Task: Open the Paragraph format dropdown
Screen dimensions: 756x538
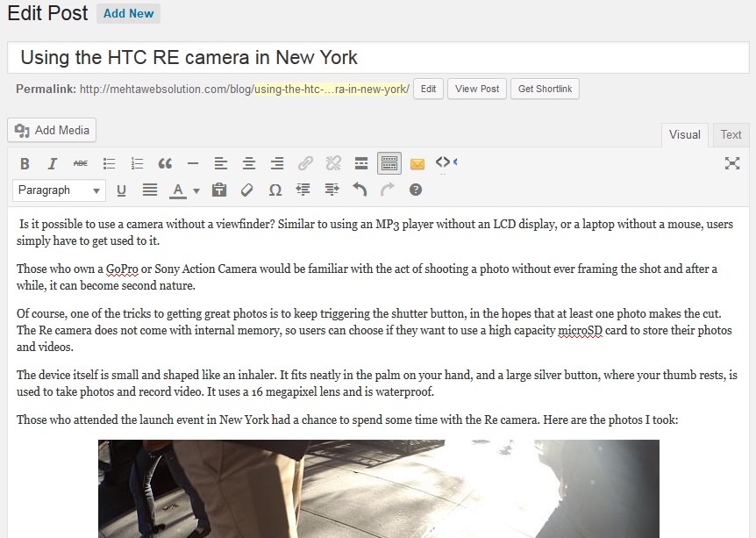Action: coord(59,190)
